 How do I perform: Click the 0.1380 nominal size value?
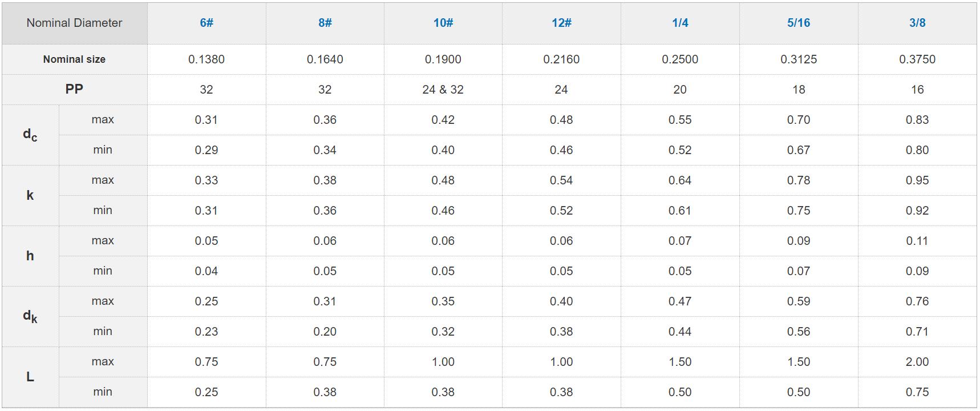pyautogui.click(x=206, y=59)
